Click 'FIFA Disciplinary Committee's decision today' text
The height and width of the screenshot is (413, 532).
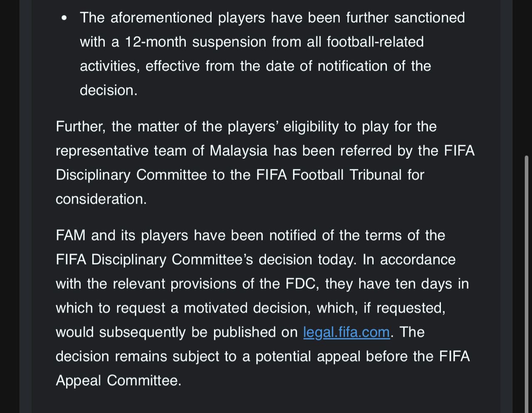(x=206, y=260)
